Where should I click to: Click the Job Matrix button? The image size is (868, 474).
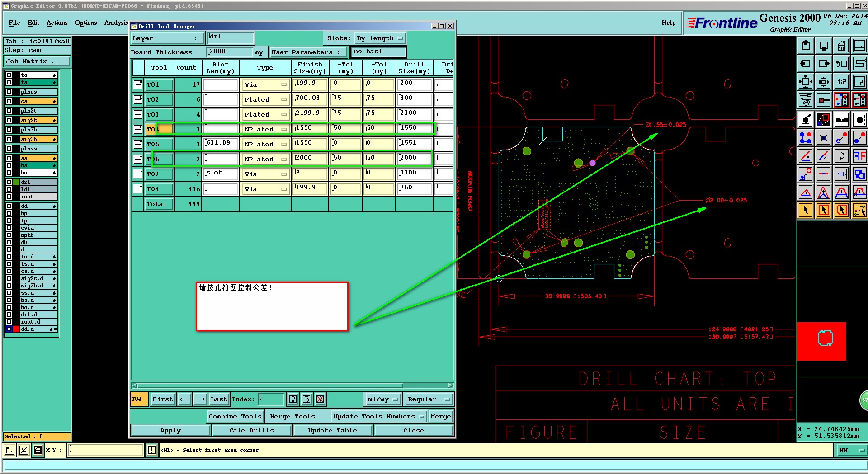point(37,61)
